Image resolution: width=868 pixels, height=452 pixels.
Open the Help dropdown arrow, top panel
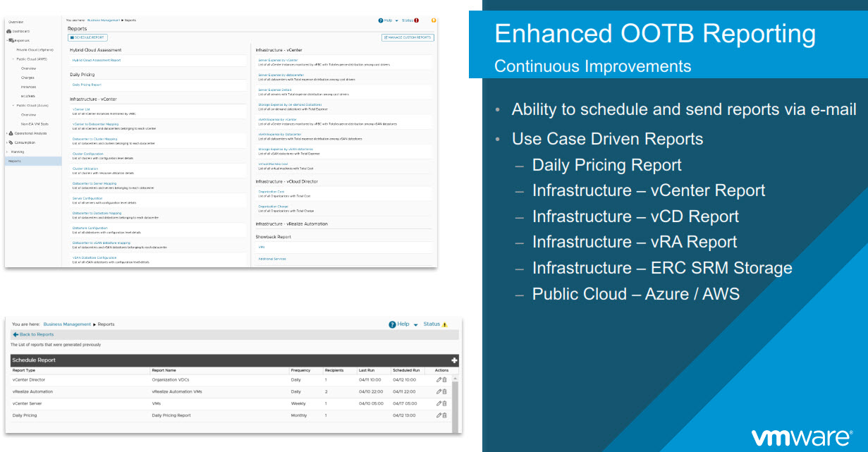pos(397,21)
